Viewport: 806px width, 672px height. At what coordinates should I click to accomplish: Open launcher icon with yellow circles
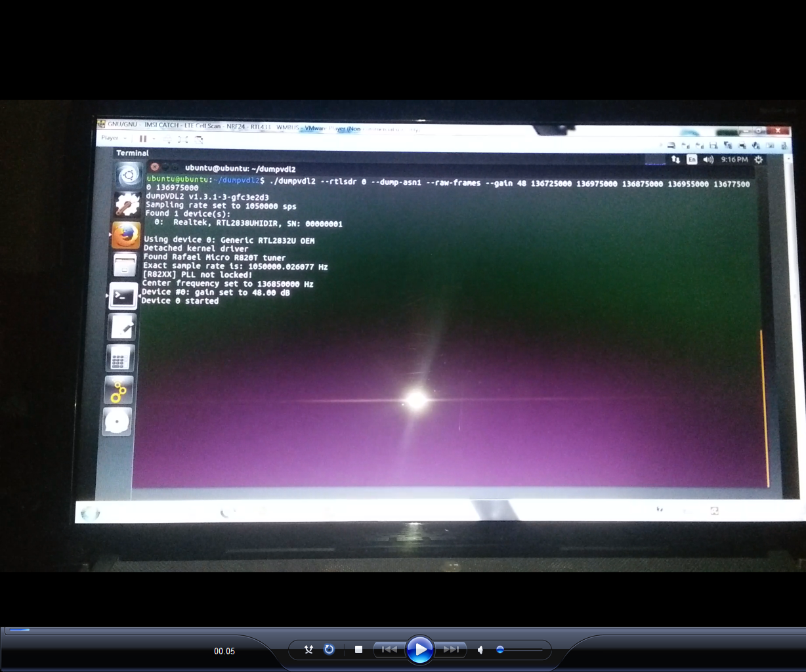[119, 390]
